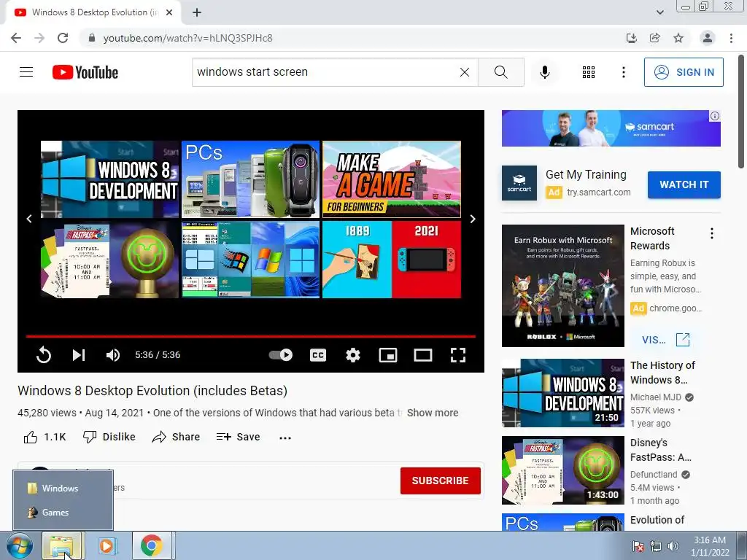Open the YouTube apps grid
This screenshot has width=747, height=560.
(x=589, y=72)
